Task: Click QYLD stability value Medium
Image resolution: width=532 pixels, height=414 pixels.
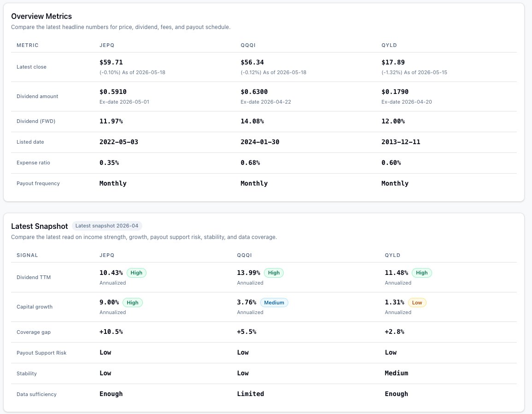Action: click(x=396, y=373)
